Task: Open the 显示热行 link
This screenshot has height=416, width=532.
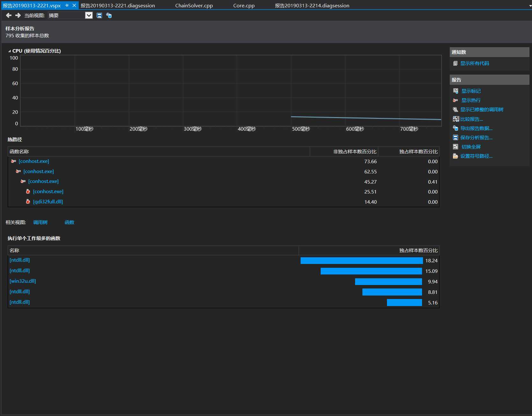Action: pyautogui.click(x=471, y=100)
